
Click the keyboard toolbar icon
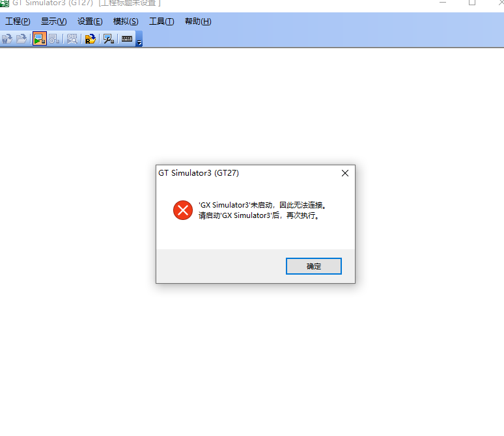click(126, 39)
